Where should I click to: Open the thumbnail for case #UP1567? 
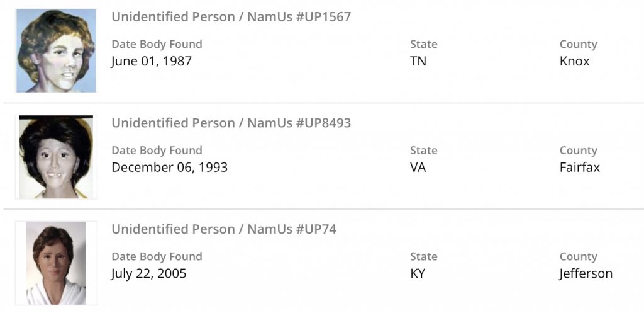click(56, 51)
